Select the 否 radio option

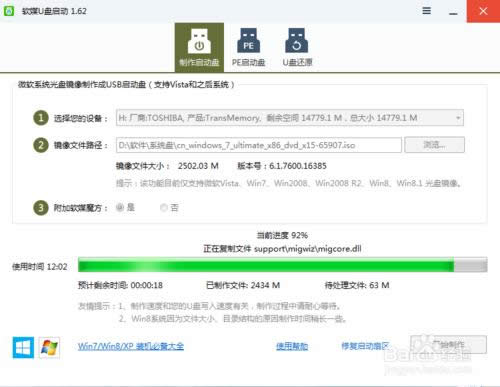[x=169, y=208]
